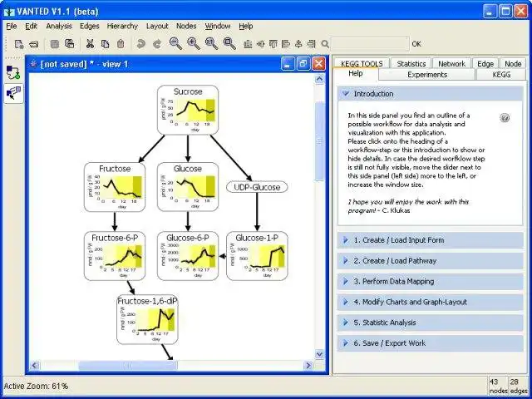The width and height of the screenshot is (532, 399).
Task: Click the Zoom 1:1 magnifier icon
Action: 212,44
